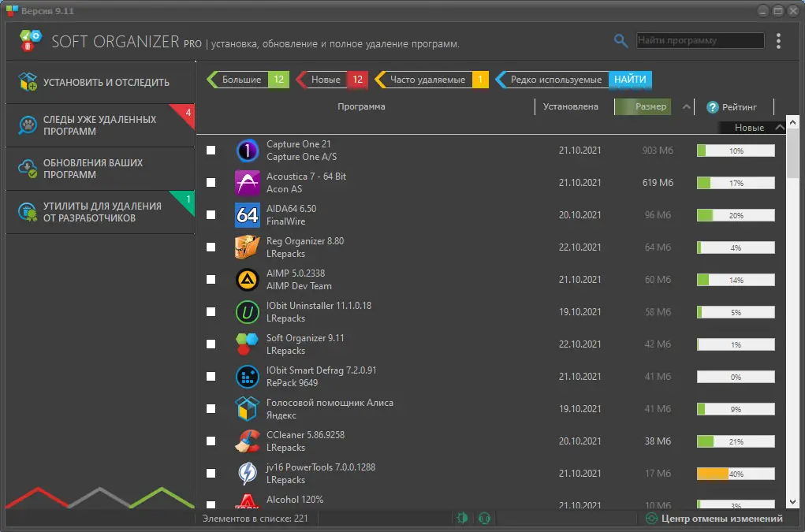Click the IObit Uninstaller app icon

[247, 312]
